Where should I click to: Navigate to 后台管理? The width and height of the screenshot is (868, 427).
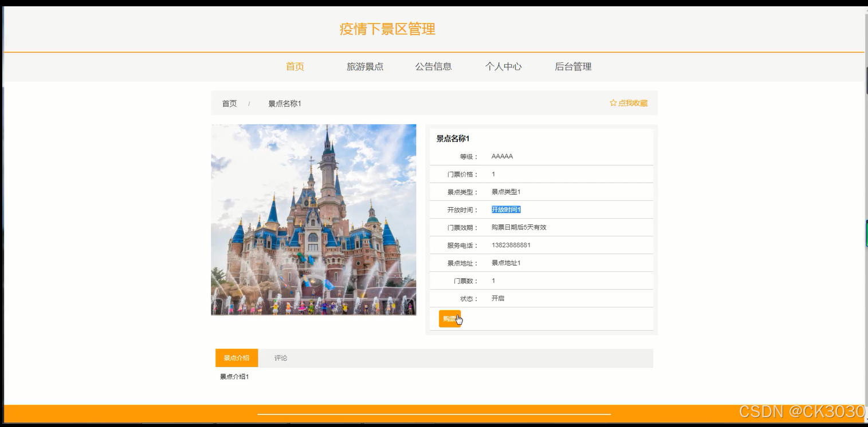(573, 66)
